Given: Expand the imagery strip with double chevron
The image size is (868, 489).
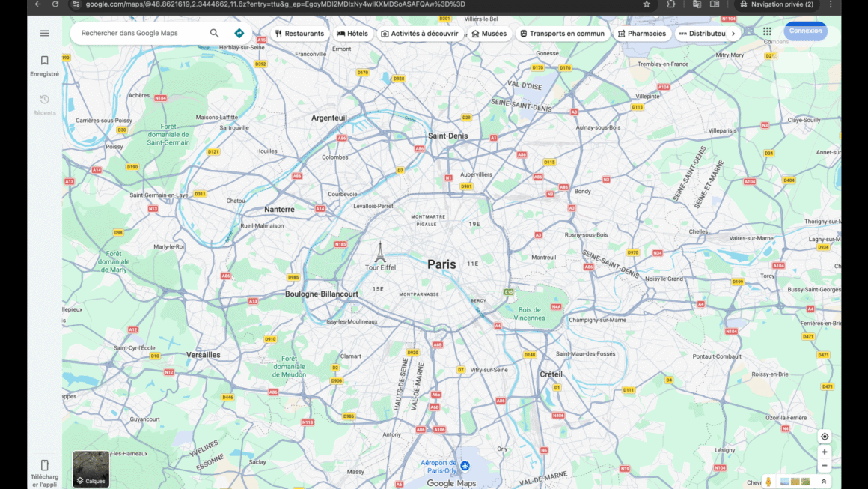Looking at the screenshot, I should point(824,482).
